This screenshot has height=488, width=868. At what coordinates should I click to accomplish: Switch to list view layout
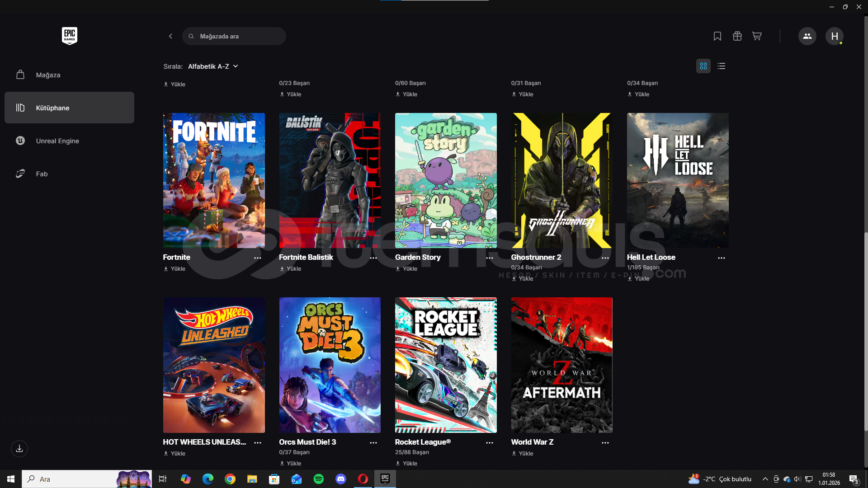[x=722, y=66]
